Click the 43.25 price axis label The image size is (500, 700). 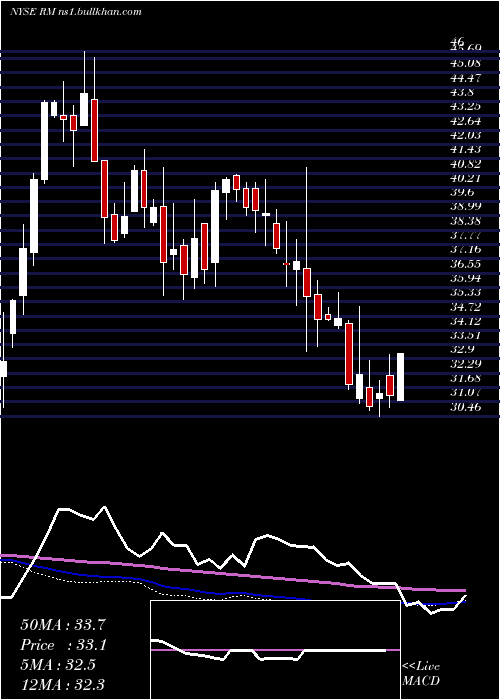point(466,106)
